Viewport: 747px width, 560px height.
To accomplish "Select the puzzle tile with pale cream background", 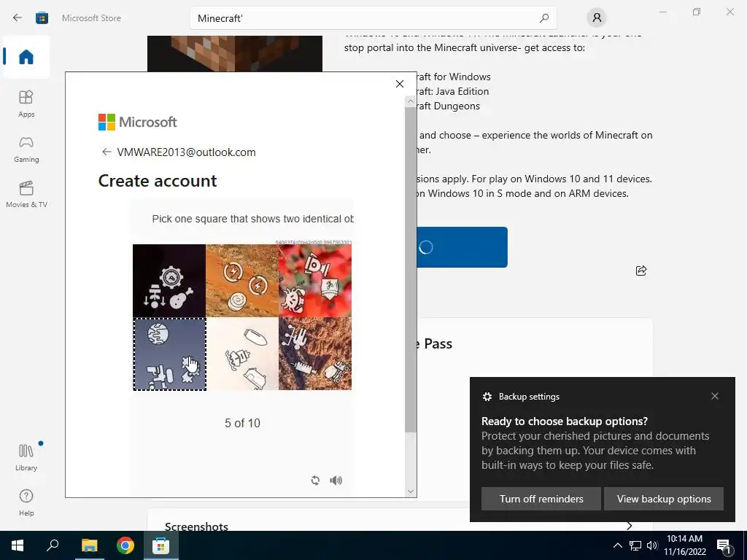I will click(x=242, y=354).
